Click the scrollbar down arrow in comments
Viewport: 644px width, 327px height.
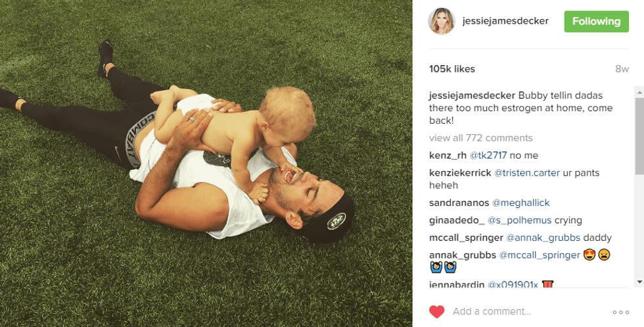639,282
